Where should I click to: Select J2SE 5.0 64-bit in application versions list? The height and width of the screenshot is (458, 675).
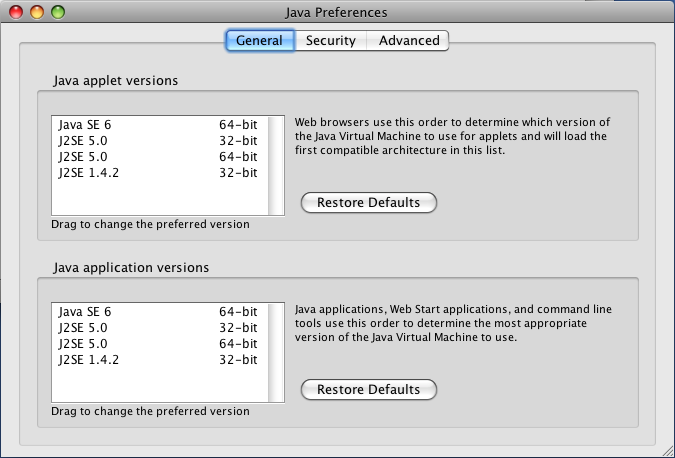(160, 344)
